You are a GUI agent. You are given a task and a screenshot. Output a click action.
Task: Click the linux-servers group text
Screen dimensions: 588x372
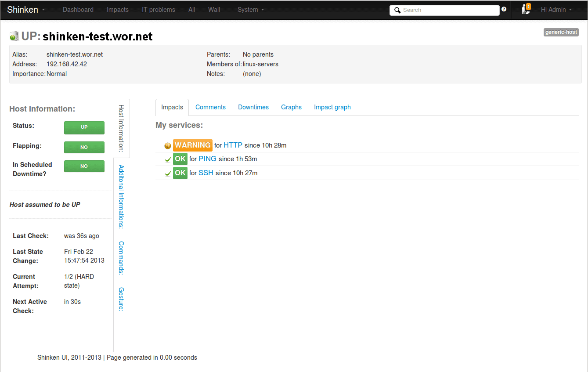[260, 64]
